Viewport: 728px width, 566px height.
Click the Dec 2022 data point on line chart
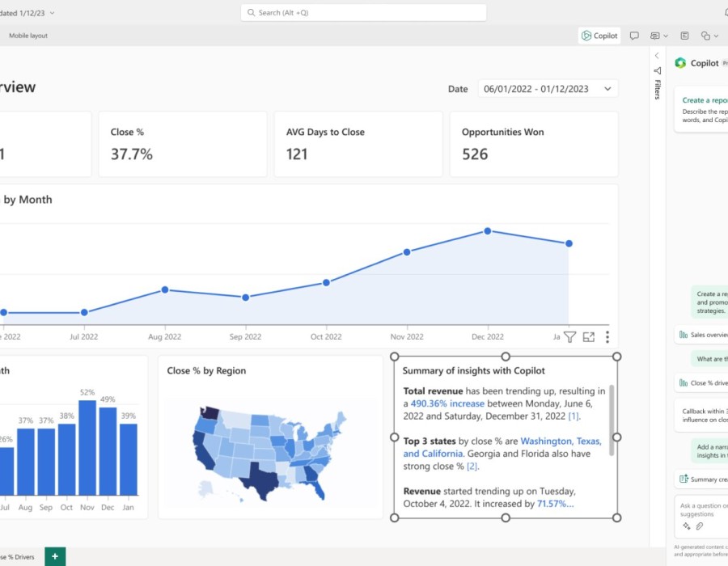pos(488,231)
